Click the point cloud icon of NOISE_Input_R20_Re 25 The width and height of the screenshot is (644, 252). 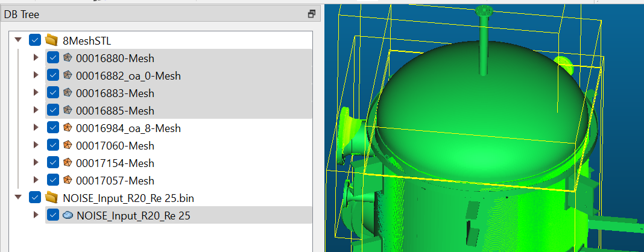(x=68, y=215)
